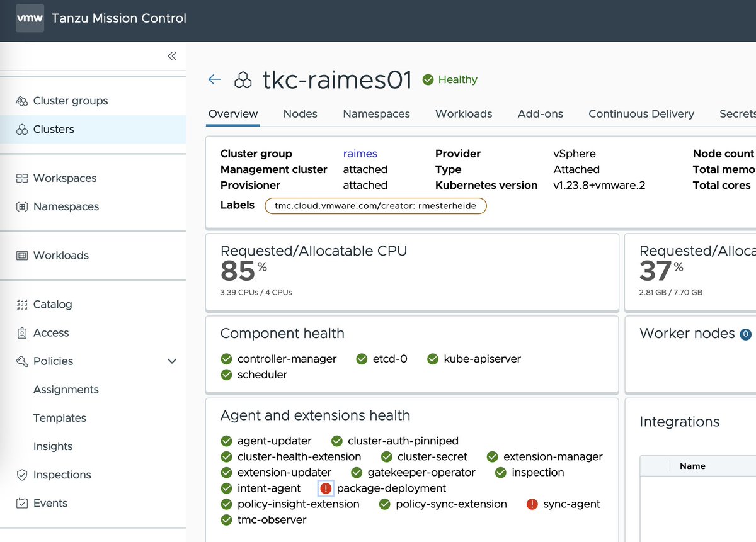
Task: Click the Workspaces grid icon
Action: click(x=22, y=178)
